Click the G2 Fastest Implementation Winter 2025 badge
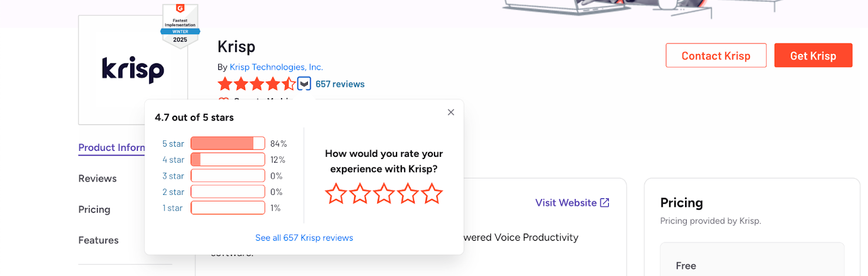868x276 pixels. click(181, 25)
